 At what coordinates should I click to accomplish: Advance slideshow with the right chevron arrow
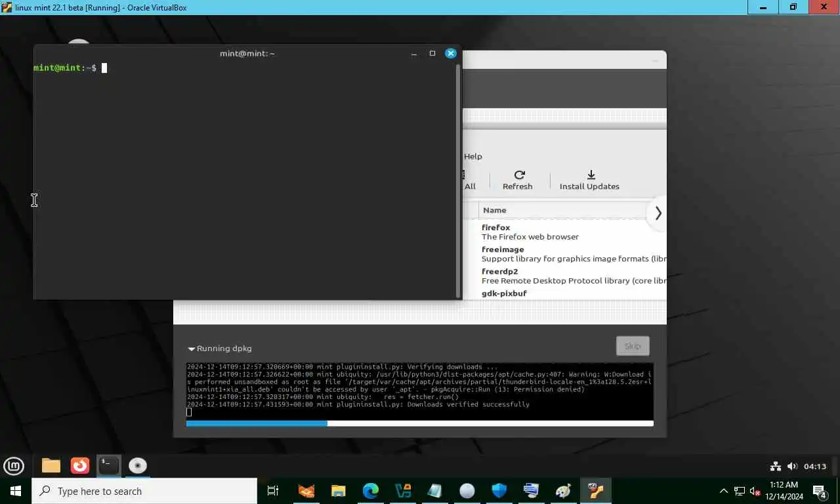coord(658,213)
